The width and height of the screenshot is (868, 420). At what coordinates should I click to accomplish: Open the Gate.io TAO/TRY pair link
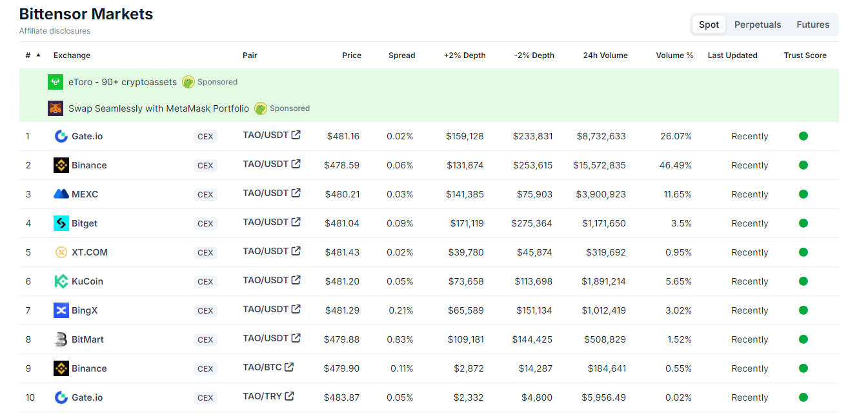point(262,396)
